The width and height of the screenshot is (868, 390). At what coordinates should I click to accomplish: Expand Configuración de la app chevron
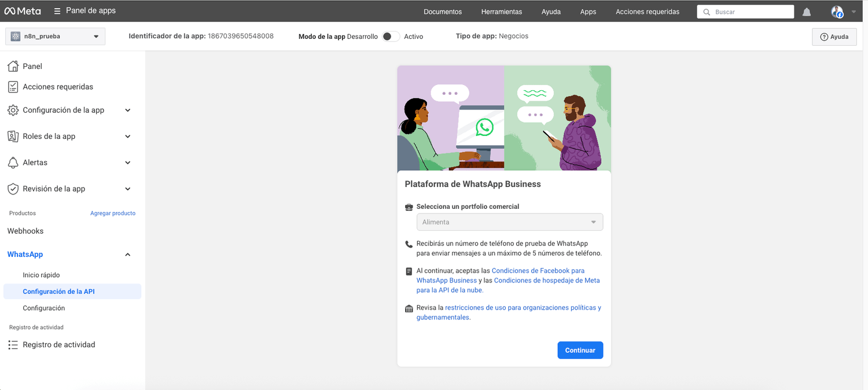point(128,110)
